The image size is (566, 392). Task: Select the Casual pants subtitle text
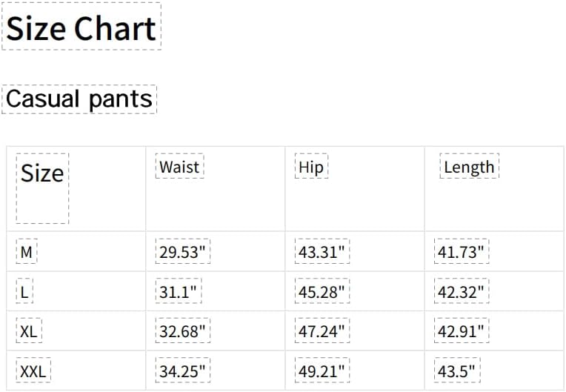79,99
